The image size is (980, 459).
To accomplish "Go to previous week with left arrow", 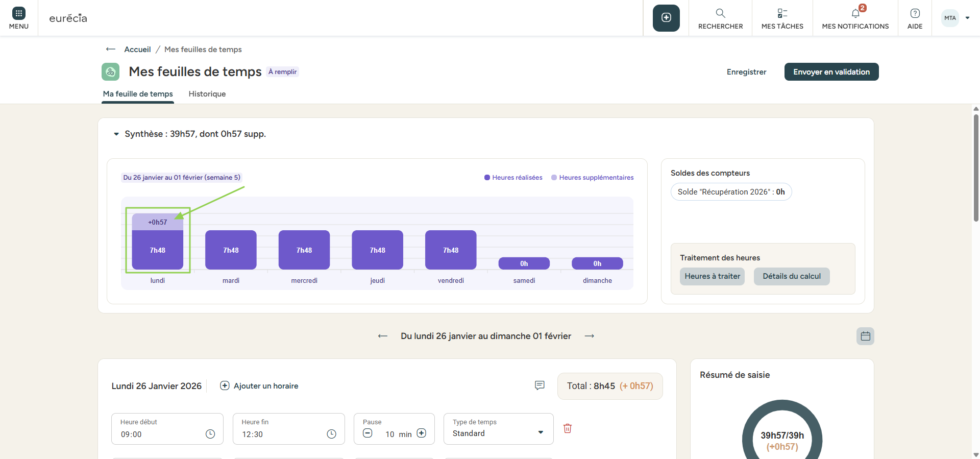I will click(383, 336).
